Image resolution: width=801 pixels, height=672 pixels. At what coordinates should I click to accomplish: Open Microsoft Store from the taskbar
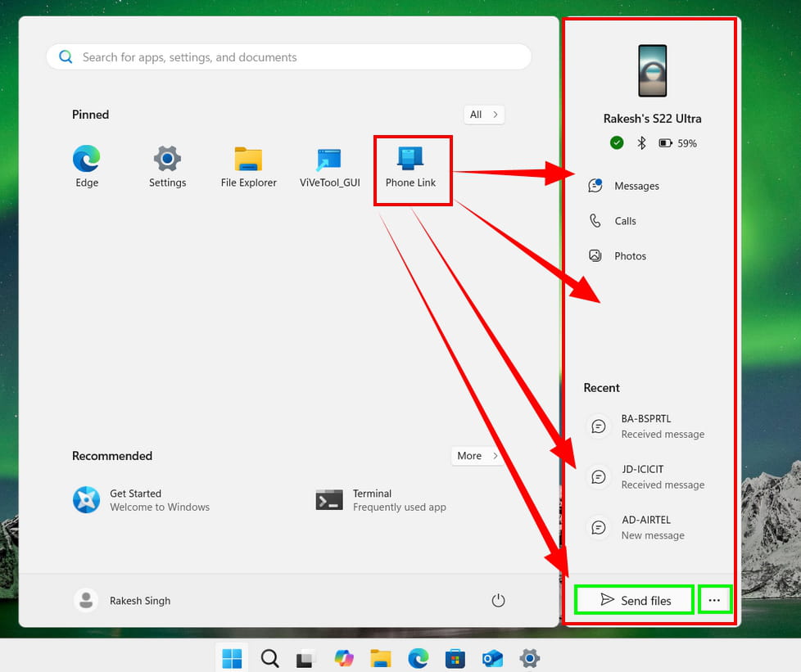point(455,658)
